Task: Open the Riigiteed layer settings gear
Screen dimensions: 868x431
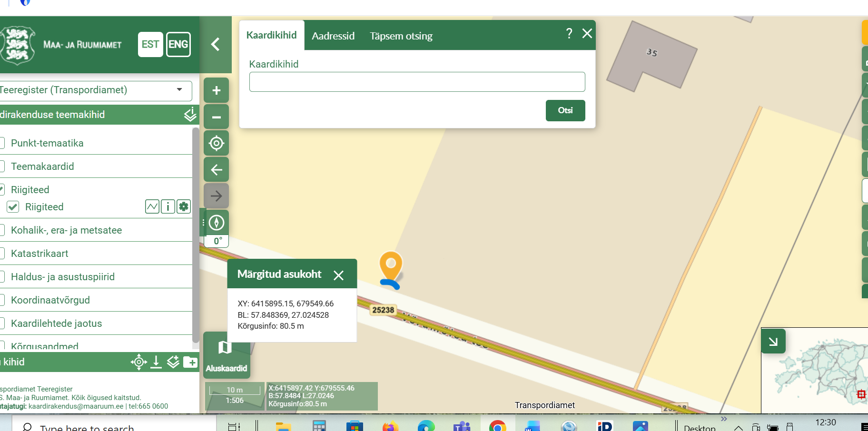Action: [184, 206]
